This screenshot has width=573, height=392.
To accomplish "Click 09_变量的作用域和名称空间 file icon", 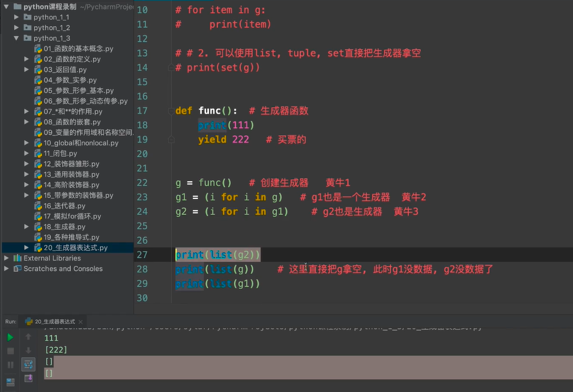I will tap(38, 133).
